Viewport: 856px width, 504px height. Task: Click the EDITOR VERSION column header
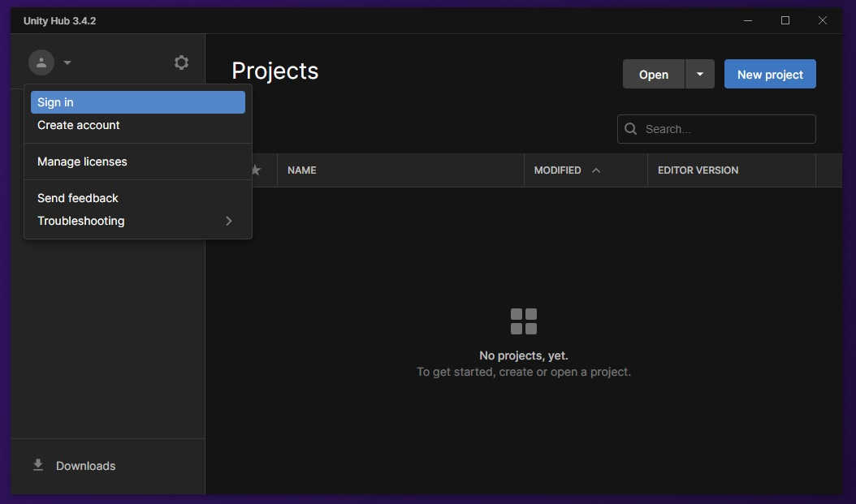(698, 170)
